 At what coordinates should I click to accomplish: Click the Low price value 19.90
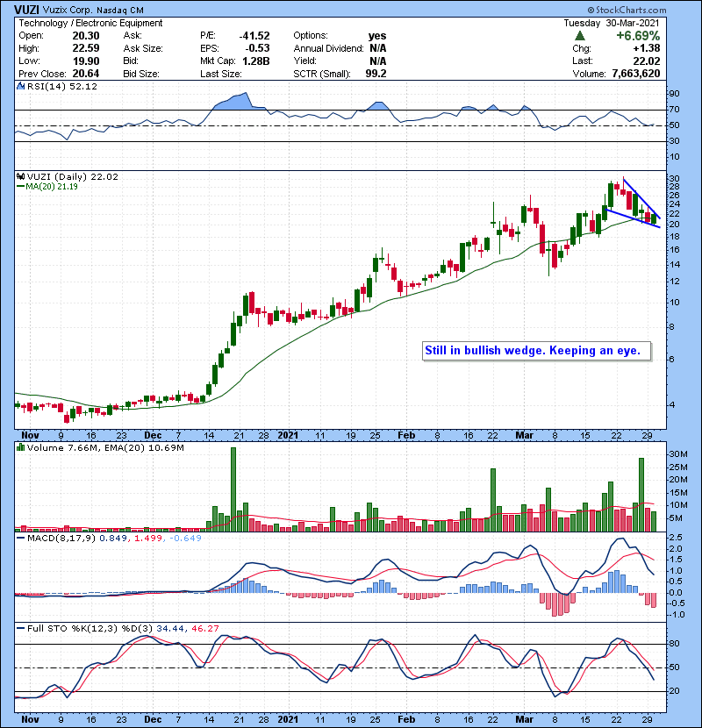pyautogui.click(x=85, y=61)
